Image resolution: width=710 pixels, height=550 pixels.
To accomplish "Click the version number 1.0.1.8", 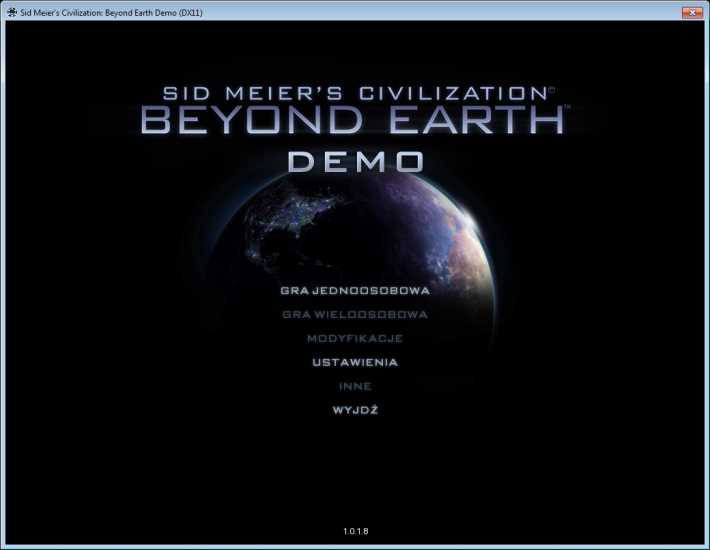I will [355, 531].
